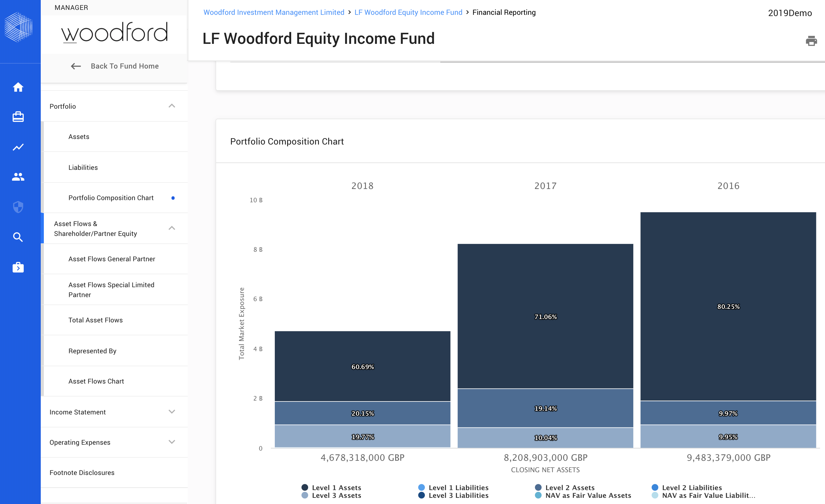The height and width of the screenshot is (504, 825).
Task: Collapse the Asset Flows & Shareholder/Partner Equity chevron
Action: (172, 229)
